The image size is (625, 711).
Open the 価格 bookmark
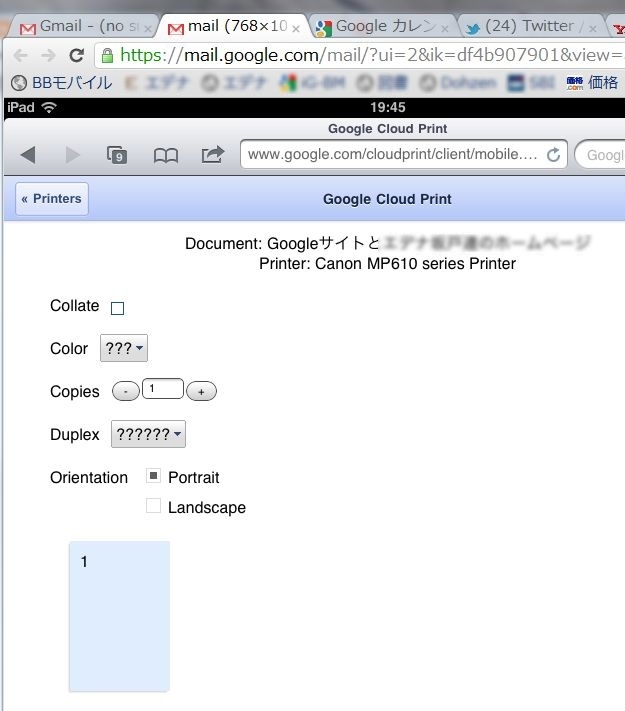(592, 83)
